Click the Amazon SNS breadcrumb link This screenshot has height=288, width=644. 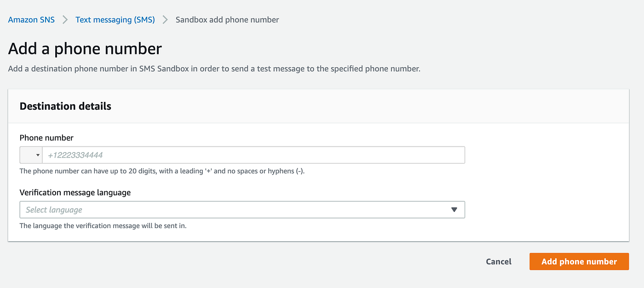(31, 20)
